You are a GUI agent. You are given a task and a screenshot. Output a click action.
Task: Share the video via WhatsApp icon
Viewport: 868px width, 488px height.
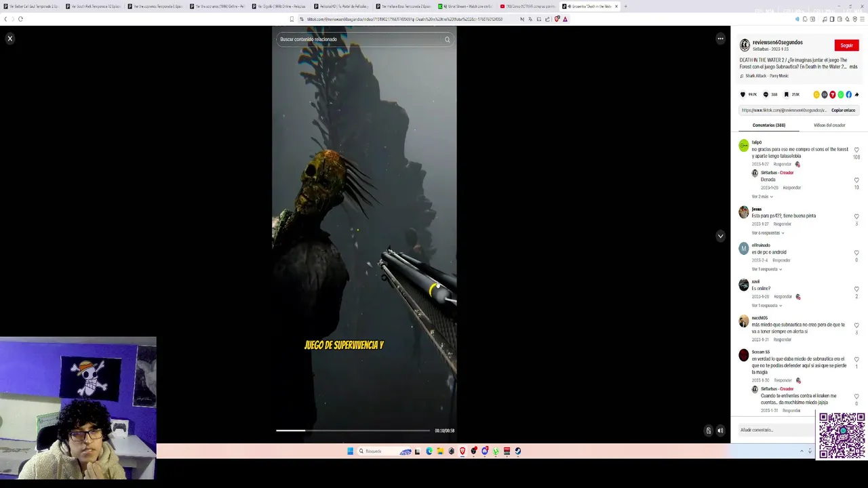[x=841, y=95]
